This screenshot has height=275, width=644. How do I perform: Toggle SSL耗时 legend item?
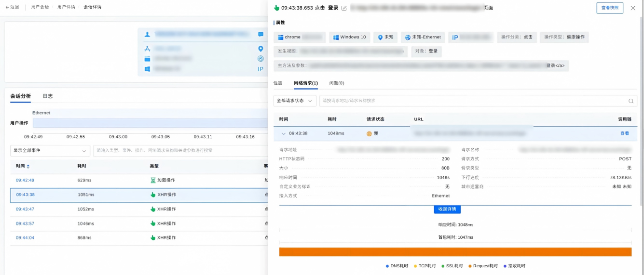point(453,266)
